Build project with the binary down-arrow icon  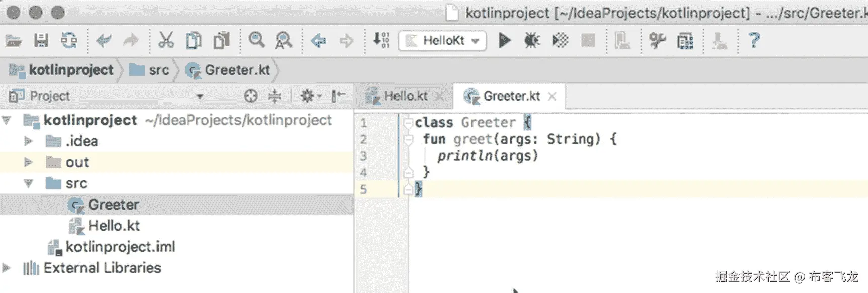[381, 40]
